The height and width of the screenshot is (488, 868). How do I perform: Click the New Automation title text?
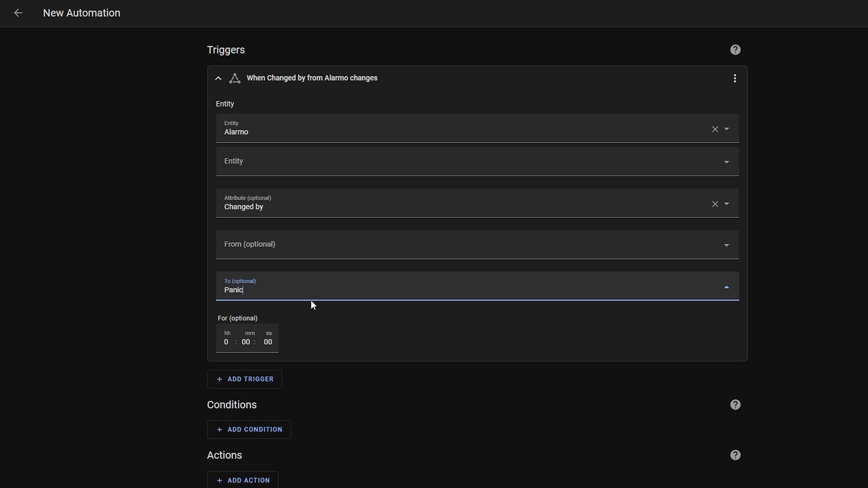pyautogui.click(x=82, y=13)
